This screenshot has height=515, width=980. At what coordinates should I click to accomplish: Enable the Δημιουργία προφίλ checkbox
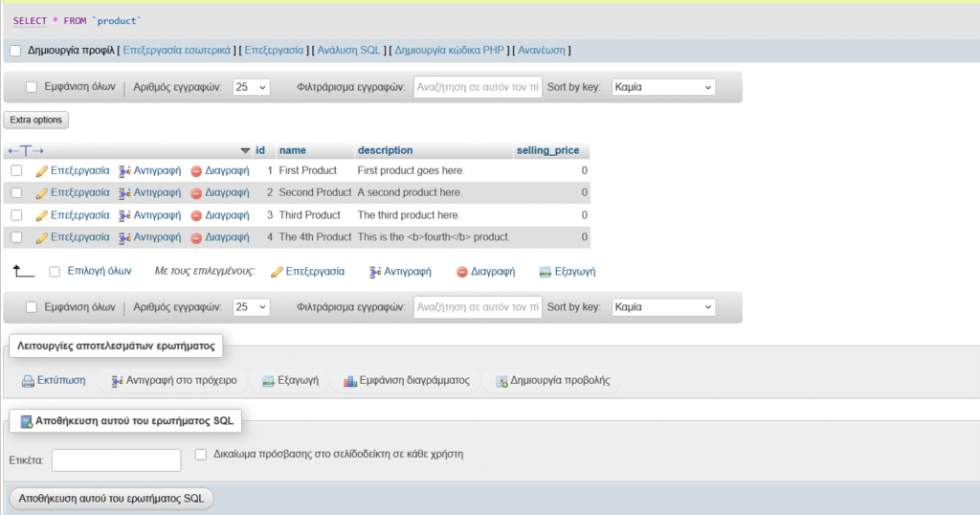point(14,51)
